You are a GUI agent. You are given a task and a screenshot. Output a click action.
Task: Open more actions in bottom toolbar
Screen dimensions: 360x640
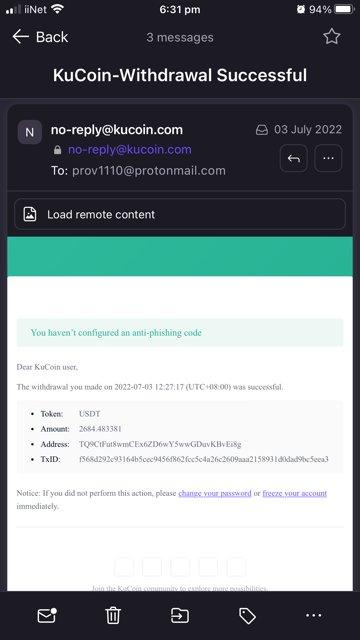[313, 616]
